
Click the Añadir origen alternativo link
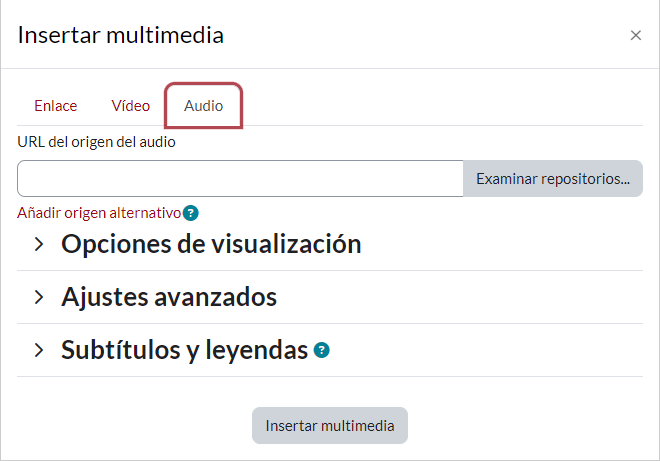(99, 213)
